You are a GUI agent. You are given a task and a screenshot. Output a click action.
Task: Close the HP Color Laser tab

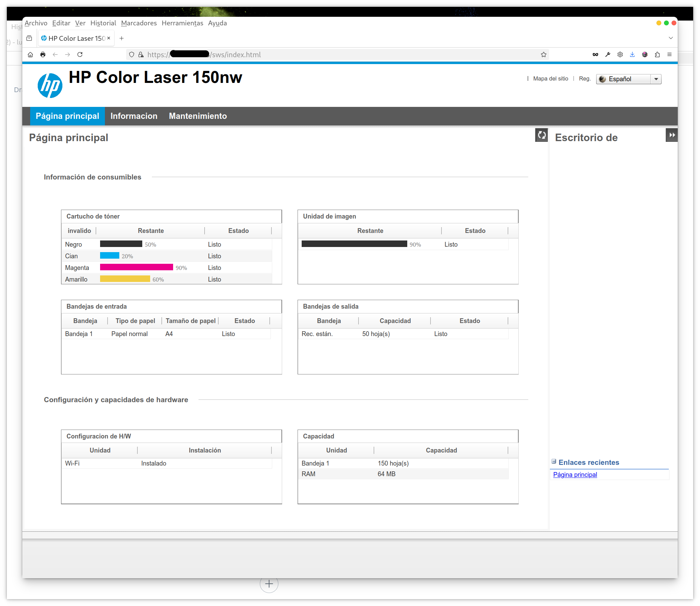(x=109, y=38)
